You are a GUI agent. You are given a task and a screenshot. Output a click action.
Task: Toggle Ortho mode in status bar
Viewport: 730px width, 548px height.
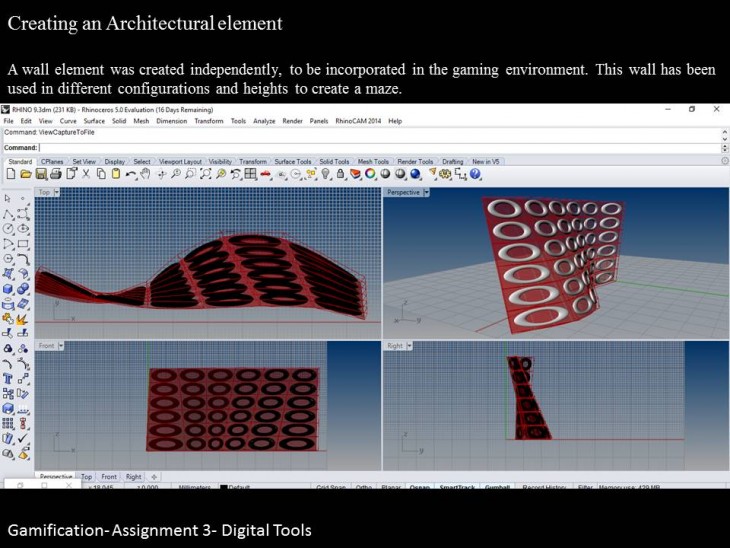click(366, 487)
